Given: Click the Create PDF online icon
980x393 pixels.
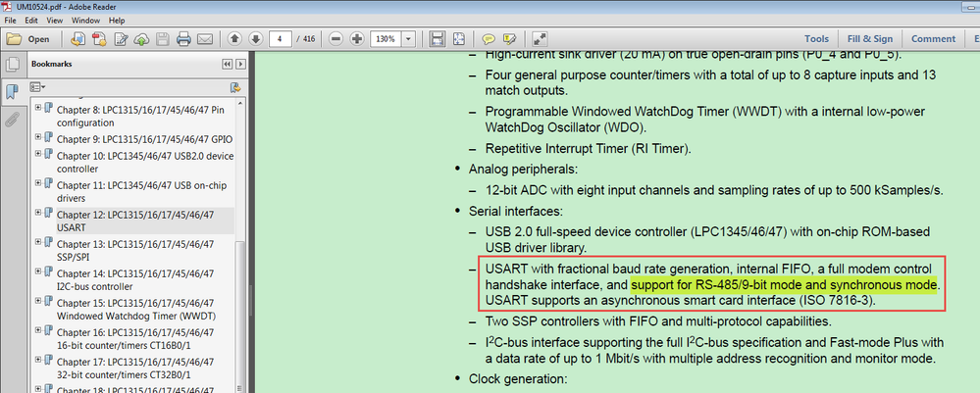Looking at the screenshot, I should point(99,39).
